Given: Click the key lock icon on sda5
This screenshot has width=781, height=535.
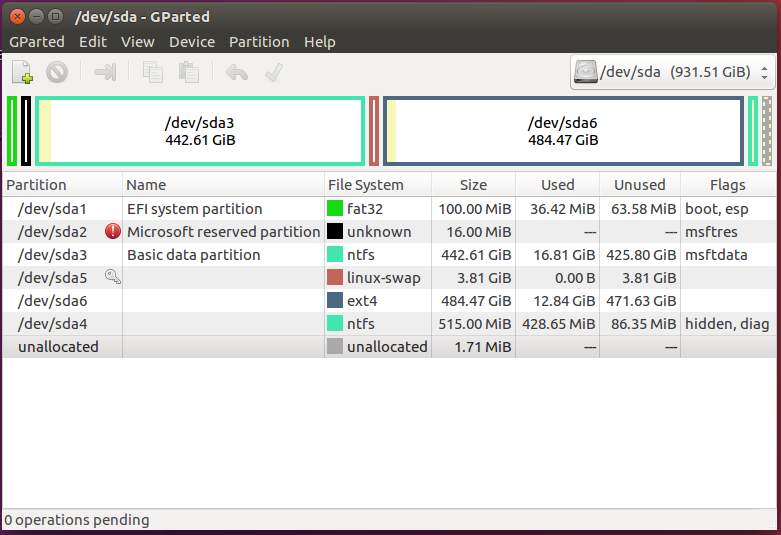Looking at the screenshot, I should coord(113,276).
